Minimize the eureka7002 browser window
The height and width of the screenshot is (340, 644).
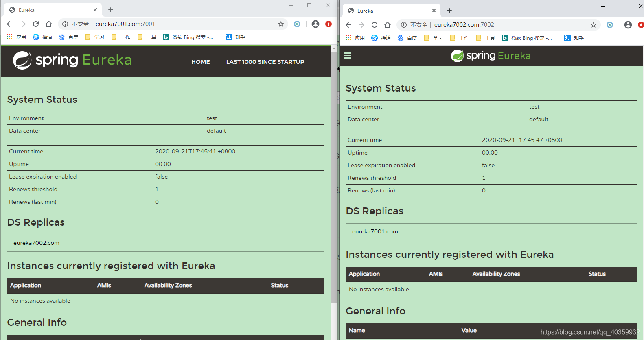pos(603,6)
